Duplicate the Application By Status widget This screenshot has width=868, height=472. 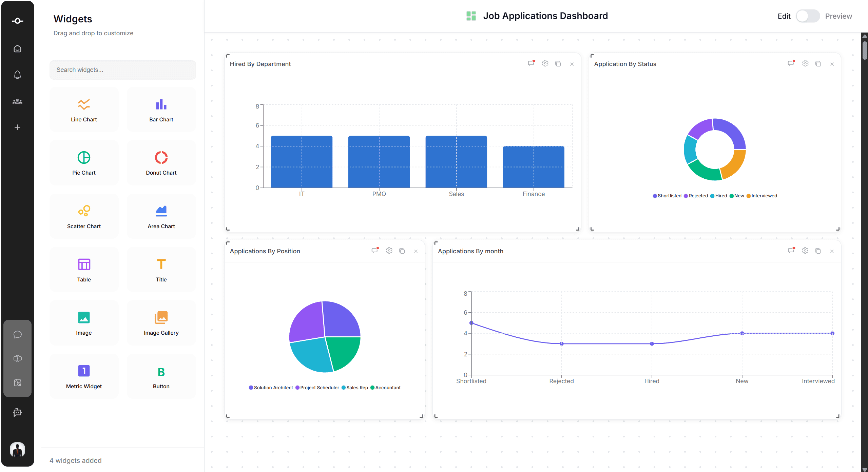818,64
